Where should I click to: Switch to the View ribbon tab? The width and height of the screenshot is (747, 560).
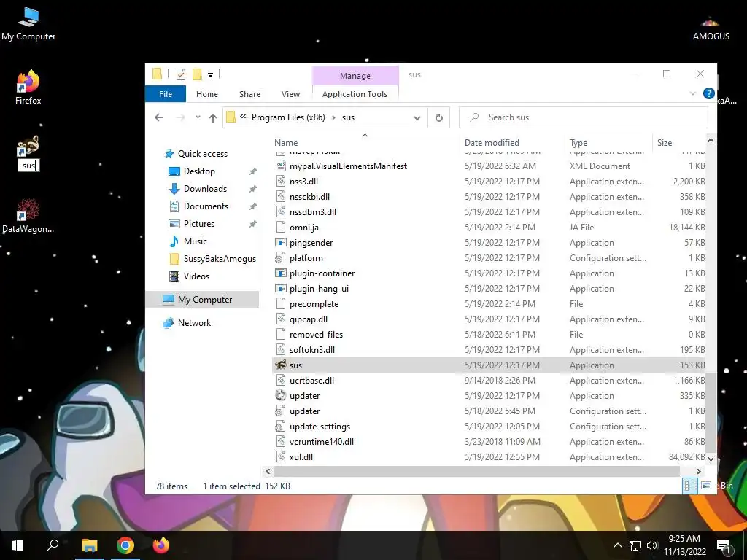pos(290,94)
